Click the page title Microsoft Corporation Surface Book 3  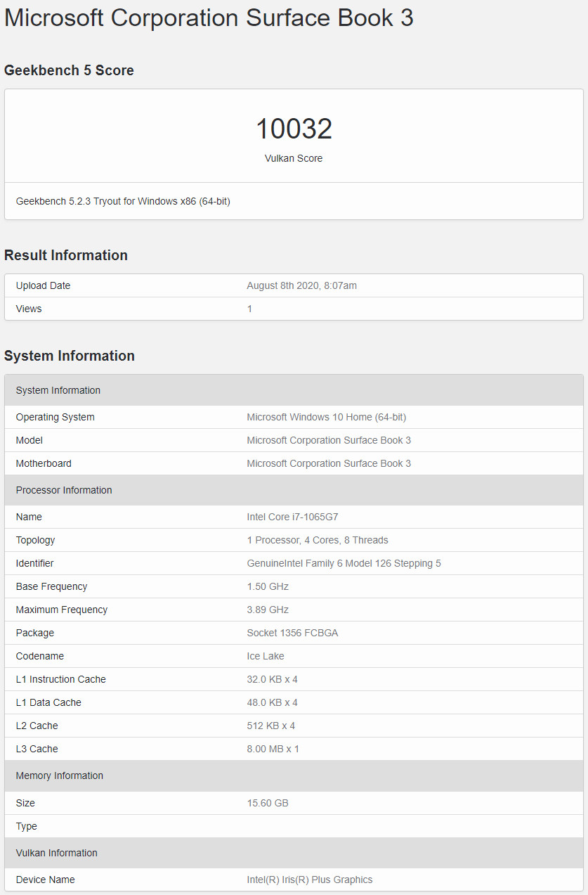point(209,18)
